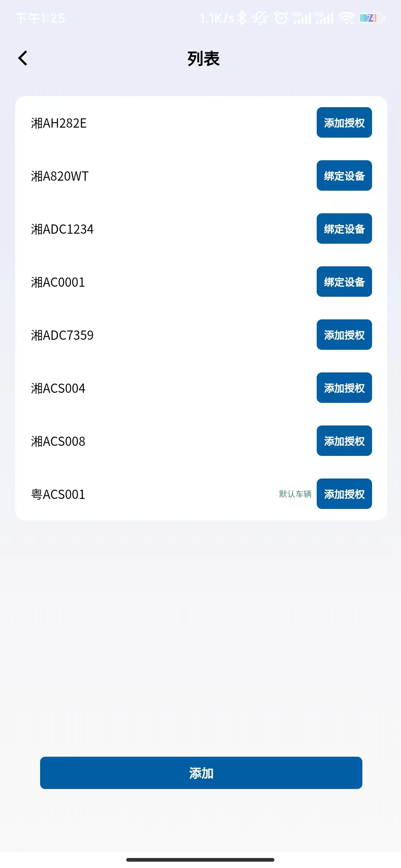Add authorization for 粤ACS001
401x868 pixels.
point(344,494)
